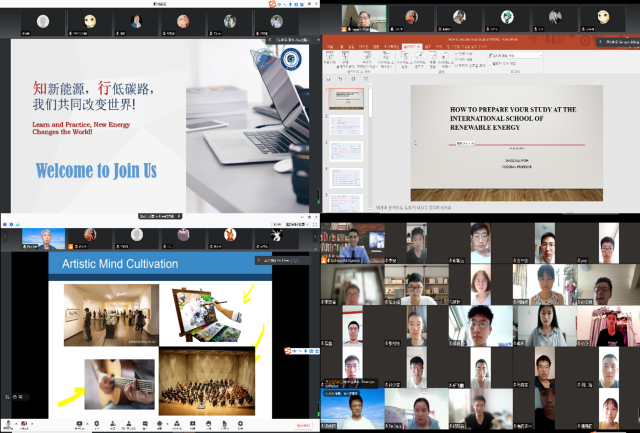Switch to the File tab in PowerPoint

click(328, 45)
